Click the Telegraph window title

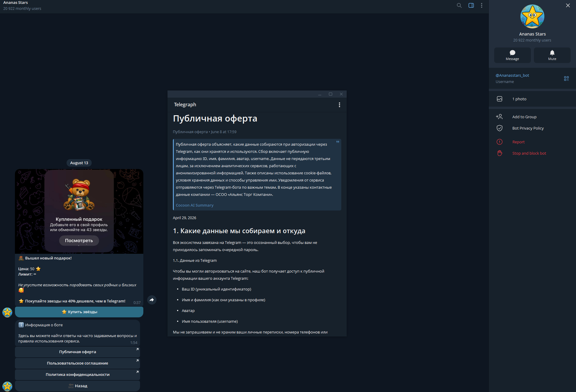(x=185, y=104)
